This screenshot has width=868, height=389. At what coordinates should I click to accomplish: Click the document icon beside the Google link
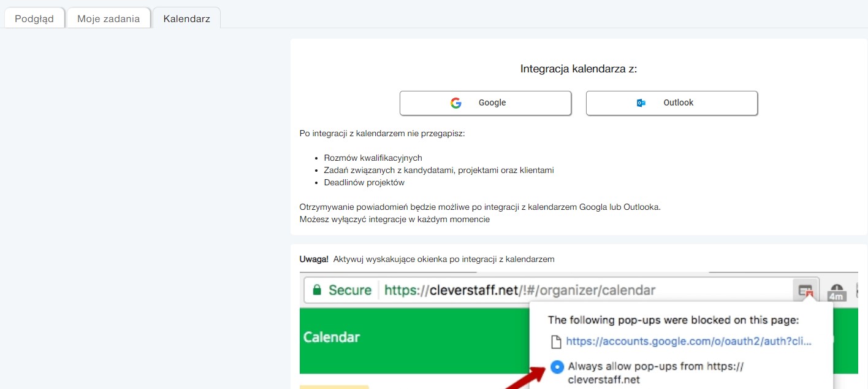coord(555,342)
